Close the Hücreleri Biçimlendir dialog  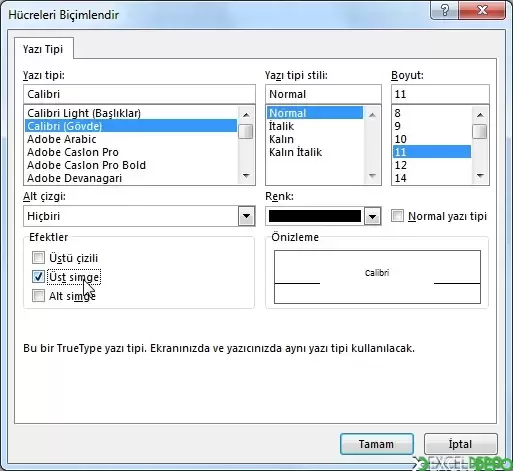[x=482, y=10]
